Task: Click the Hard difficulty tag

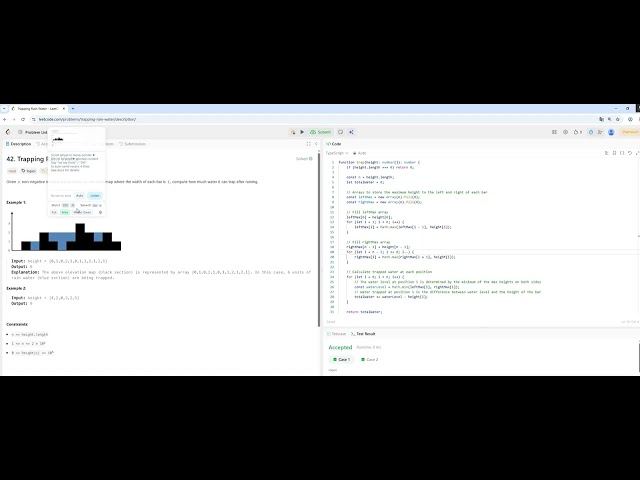Action: [12, 171]
